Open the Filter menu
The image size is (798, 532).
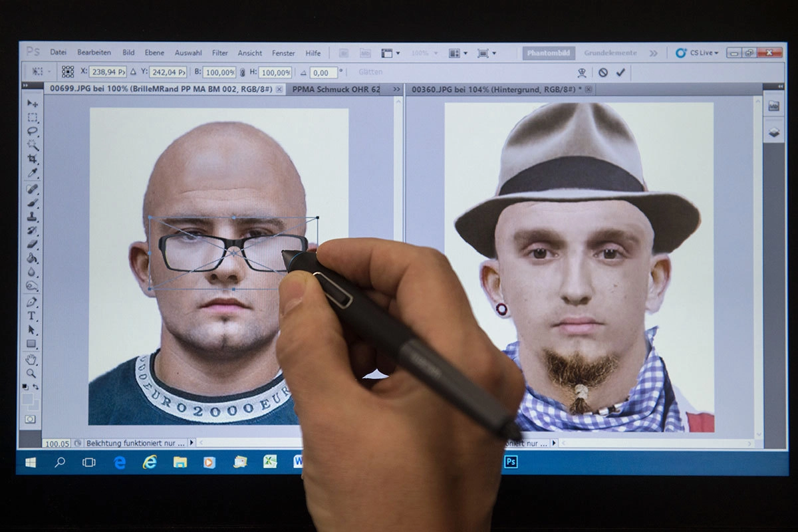219,53
